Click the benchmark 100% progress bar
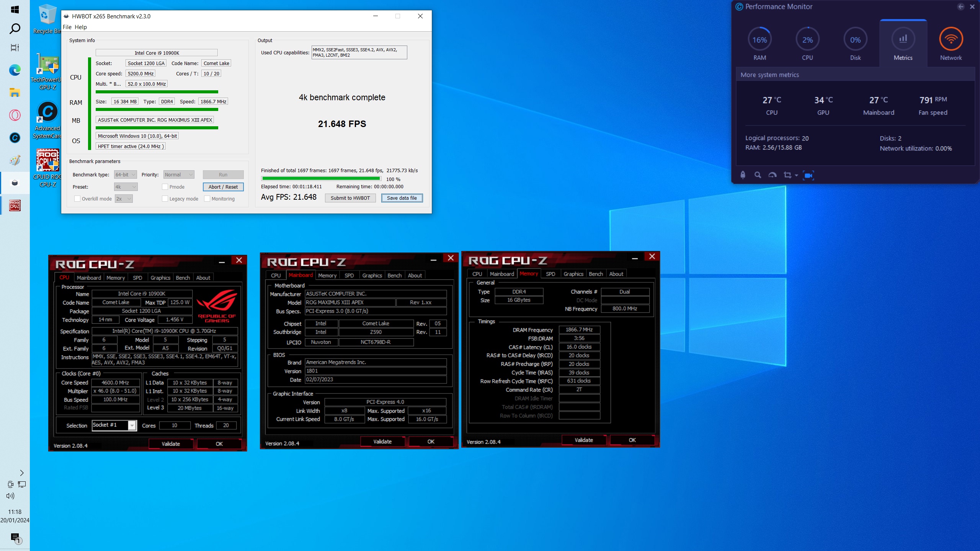 tap(321, 179)
